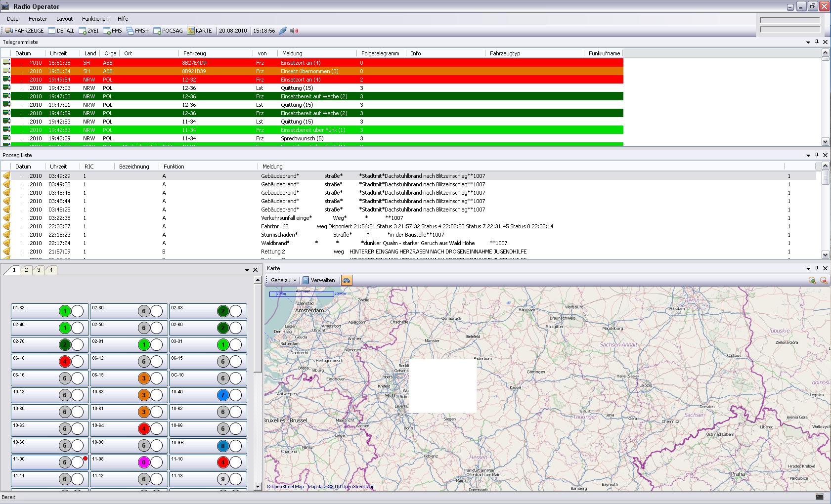Select vehicle button 06-10
This screenshot has height=504, width=831.
click(x=35, y=361)
